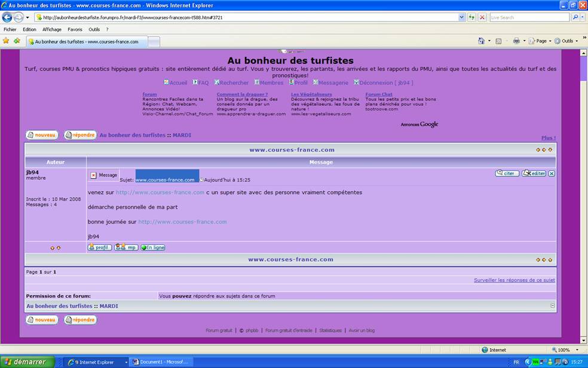
Task: Click Surveiller les réponses de ce sujet
Action: click(x=514, y=280)
